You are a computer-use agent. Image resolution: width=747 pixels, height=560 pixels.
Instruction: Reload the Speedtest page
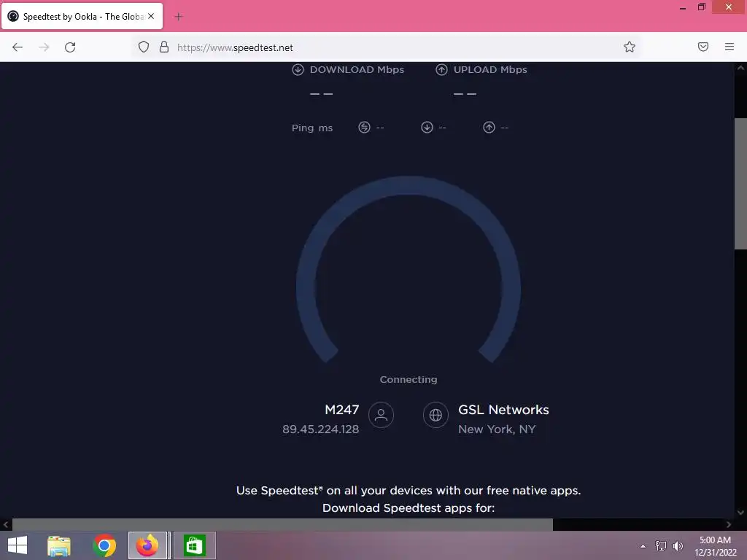[70, 47]
